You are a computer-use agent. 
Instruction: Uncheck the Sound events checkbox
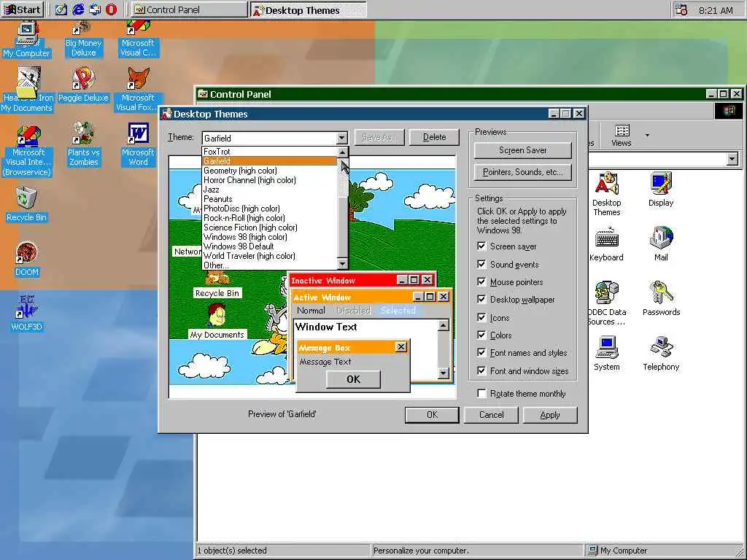pos(481,264)
